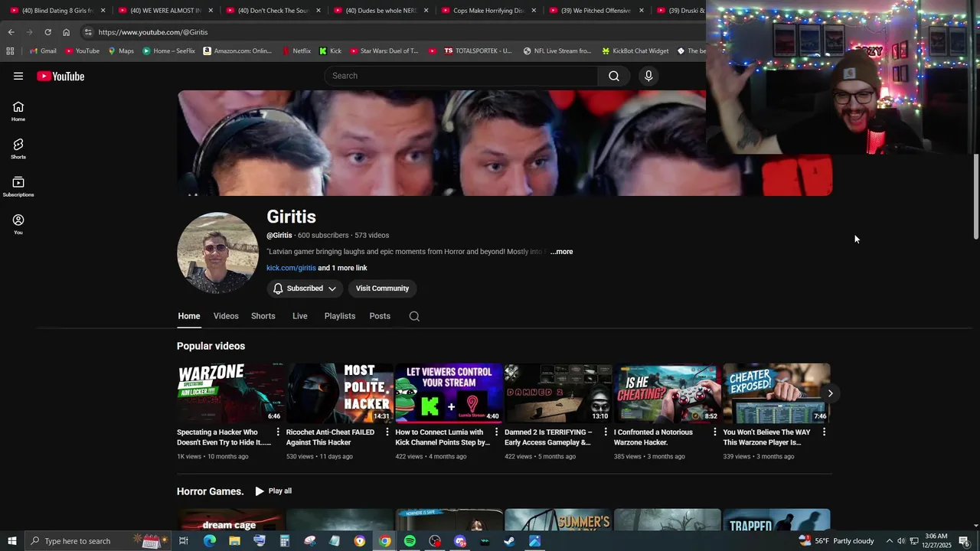
Task: Open the Kick bookmark
Action: (331, 51)
